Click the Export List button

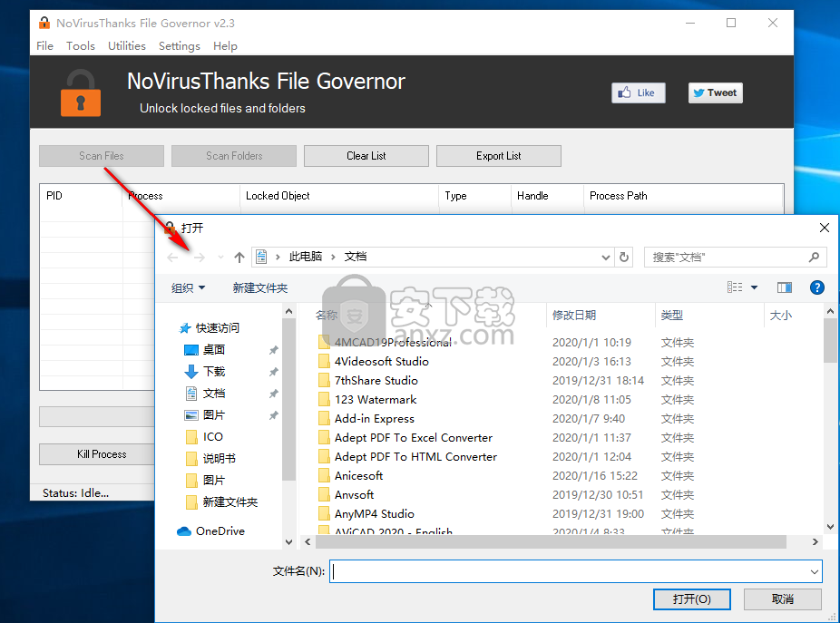(x=498, y=156)
